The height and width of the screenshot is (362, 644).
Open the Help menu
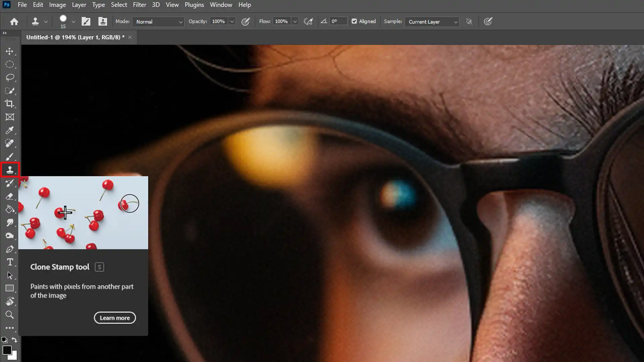pos(245,5)
